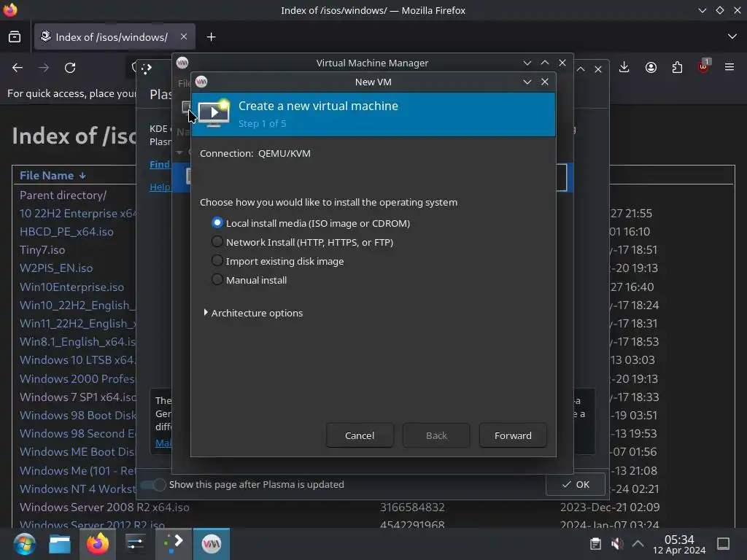Open the clock showing 05:34

(679, 544)
